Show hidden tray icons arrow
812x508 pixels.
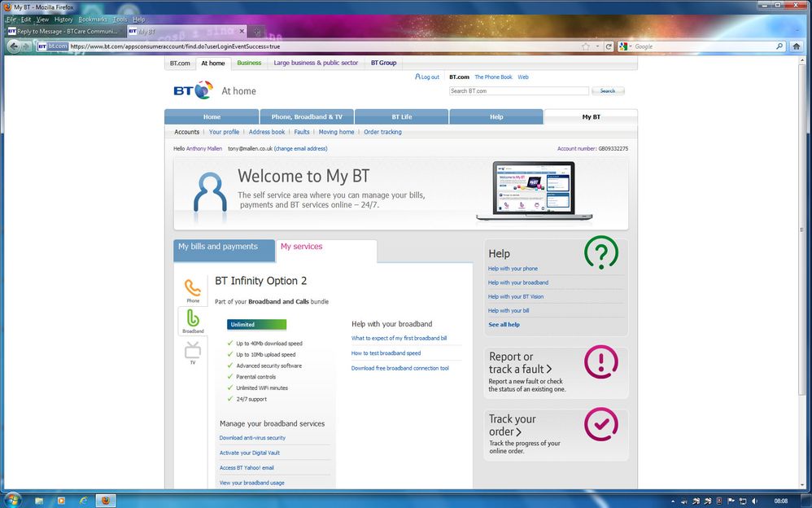click(x=673, y=501)
